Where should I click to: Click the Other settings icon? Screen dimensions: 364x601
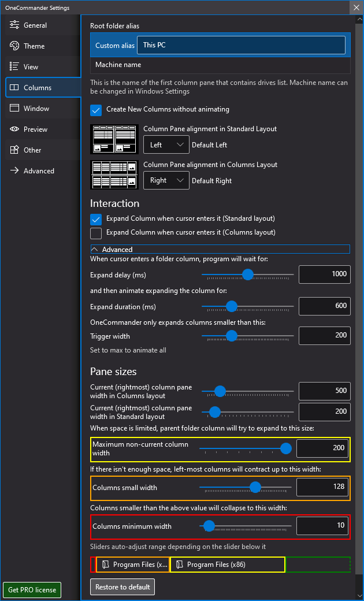[x=14, y=150]
